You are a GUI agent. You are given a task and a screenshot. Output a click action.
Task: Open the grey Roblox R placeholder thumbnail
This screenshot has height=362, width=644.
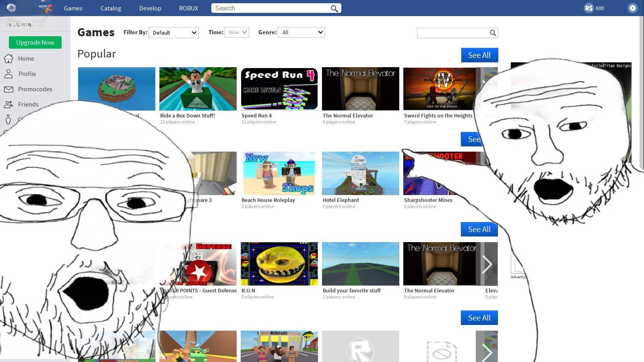tap(361, 346)
